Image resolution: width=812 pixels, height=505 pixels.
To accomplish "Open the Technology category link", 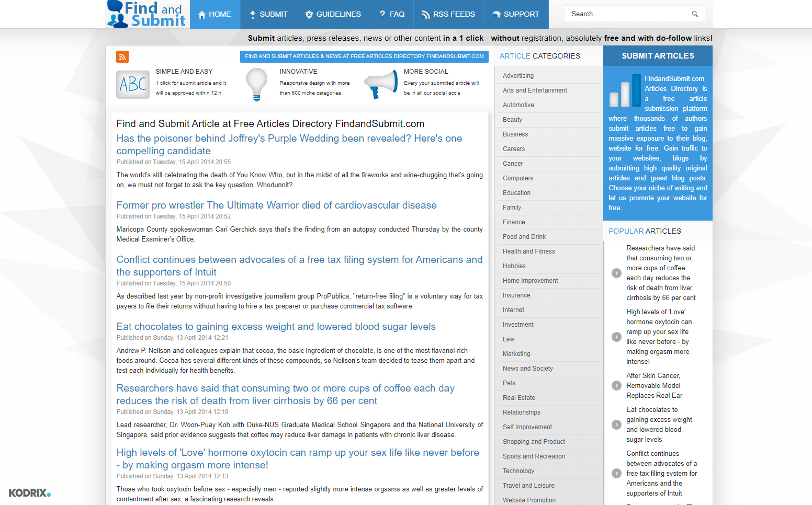I will click(518, 471).
